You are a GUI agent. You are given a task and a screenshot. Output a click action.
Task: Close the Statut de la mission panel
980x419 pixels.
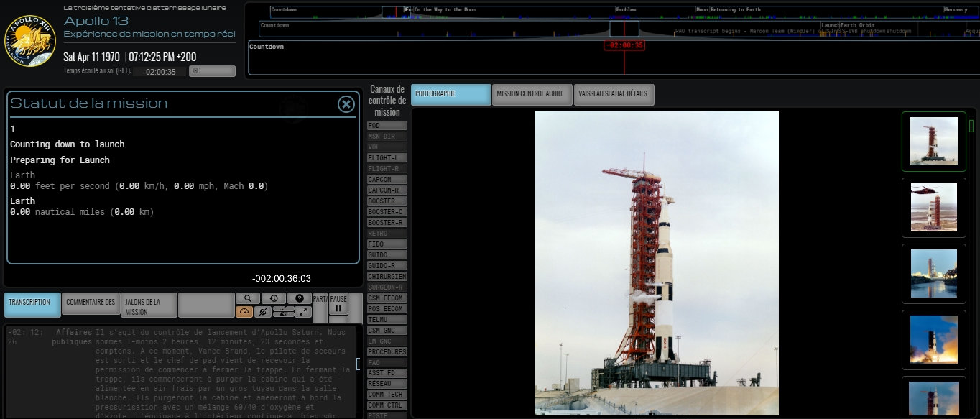tap(346, 105)
